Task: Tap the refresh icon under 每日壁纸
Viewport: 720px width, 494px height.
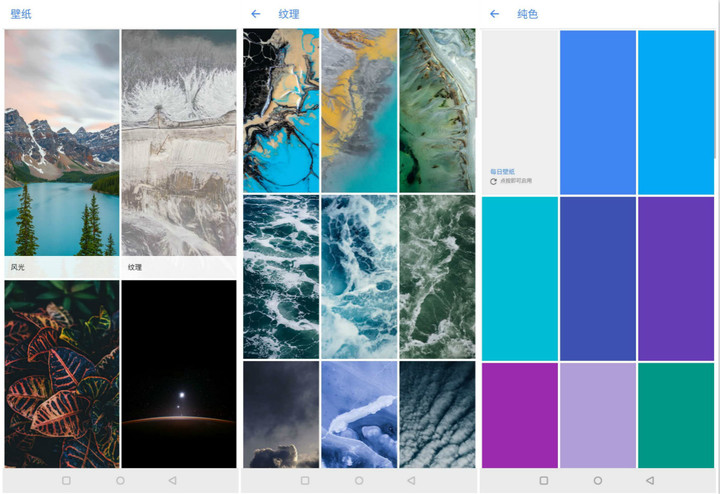Action: pos(493,181)
